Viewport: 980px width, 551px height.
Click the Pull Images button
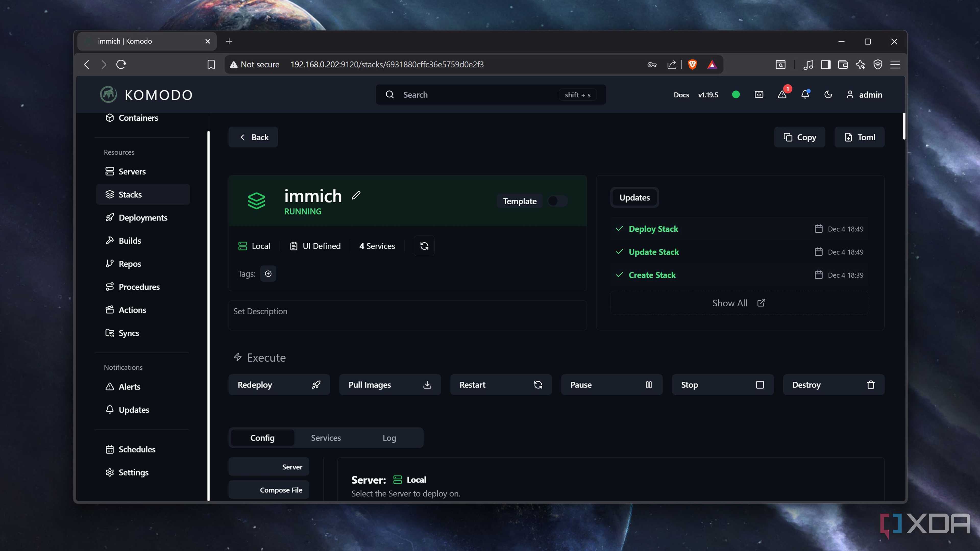(x=390, y=385)
